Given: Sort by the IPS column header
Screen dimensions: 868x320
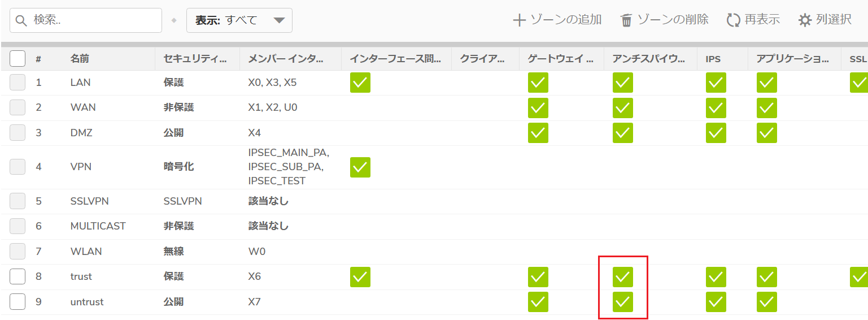Looking at the screenshot, I should click(x=713, y=58).
